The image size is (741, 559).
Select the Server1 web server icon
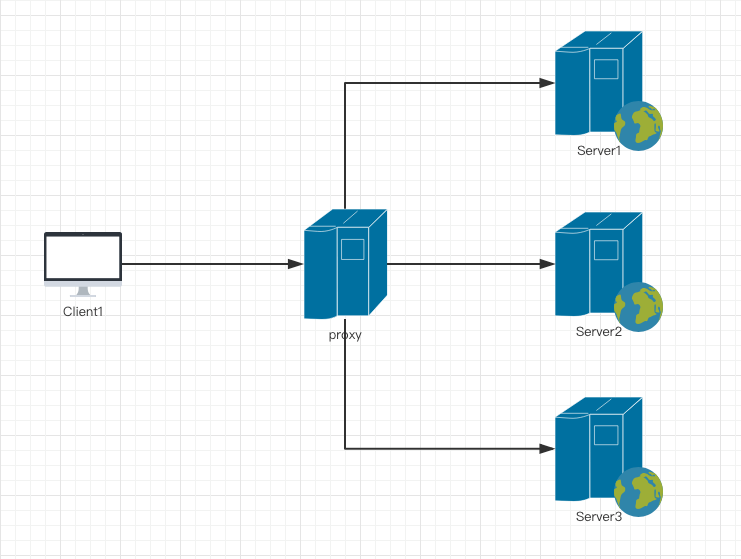point(609,91)
